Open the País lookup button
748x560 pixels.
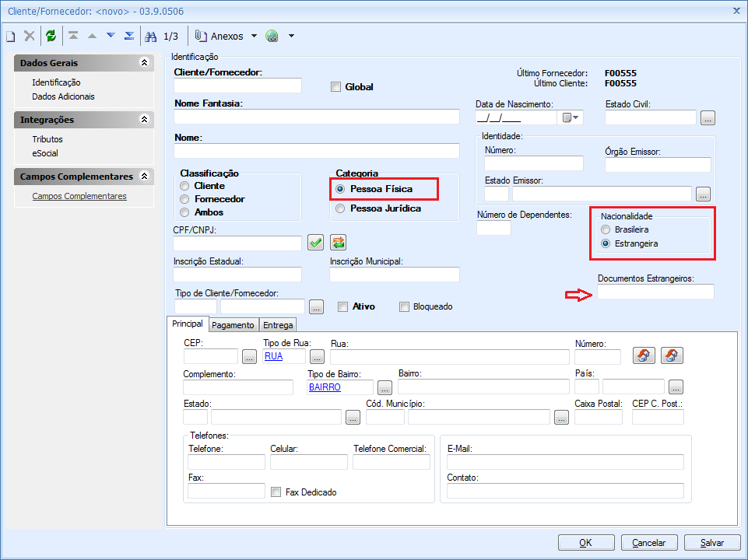[x=676, y=387]
